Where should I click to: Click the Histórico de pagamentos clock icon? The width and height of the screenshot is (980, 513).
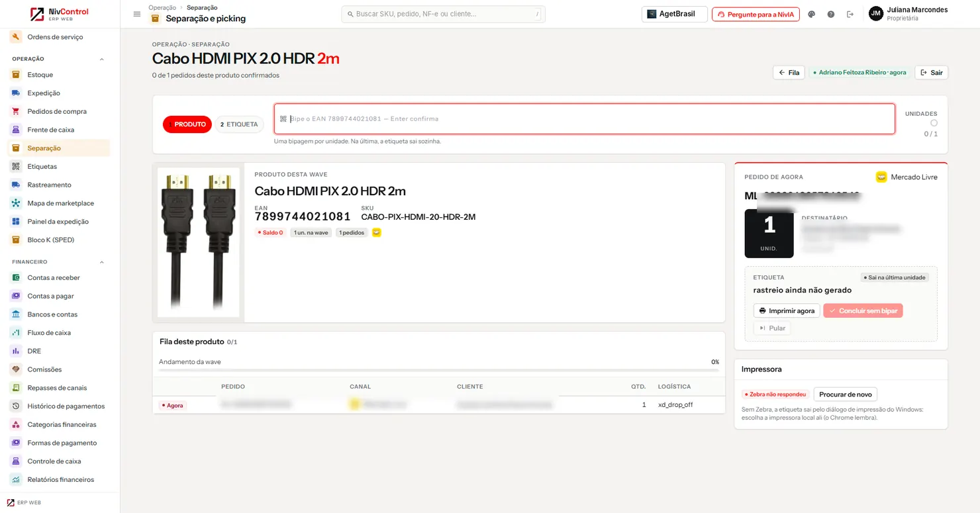(16, 406)
